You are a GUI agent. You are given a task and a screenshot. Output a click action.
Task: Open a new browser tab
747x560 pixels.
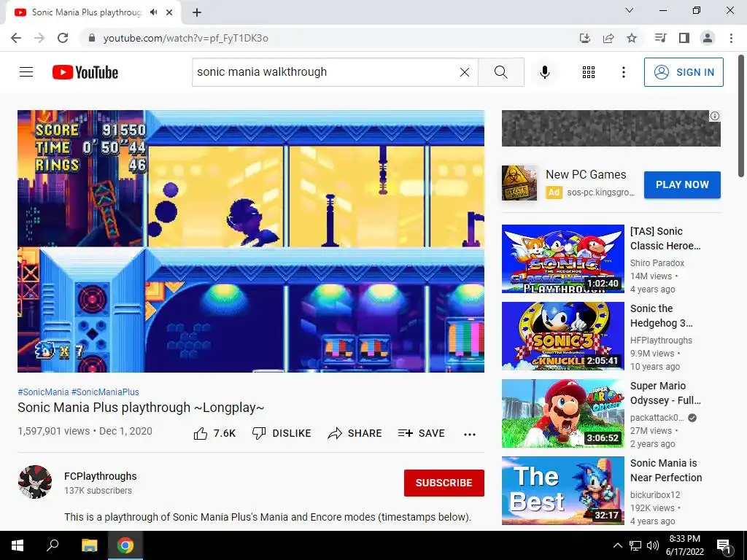coord(197,12)
